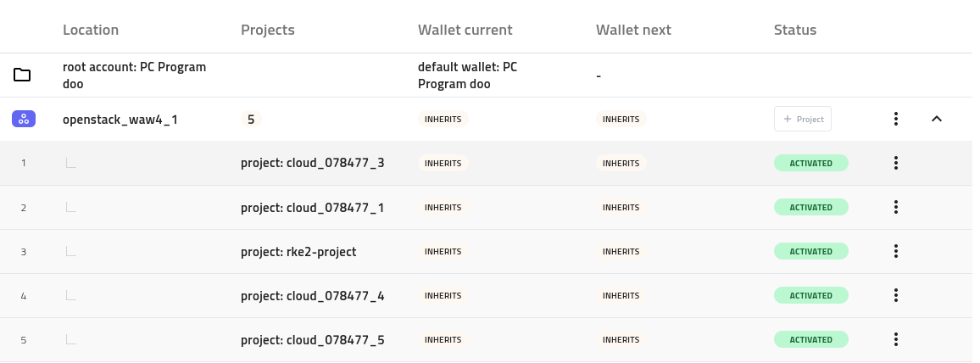Open three-dot menu for project cloud_078477_3
Screen dimensions: 980x363
click(895, 164)
